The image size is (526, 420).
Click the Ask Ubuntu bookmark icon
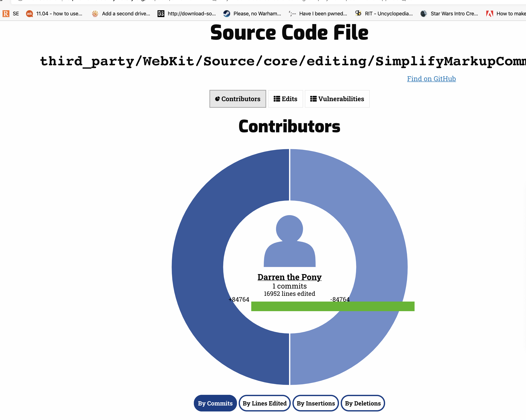(x=29, y=14)
